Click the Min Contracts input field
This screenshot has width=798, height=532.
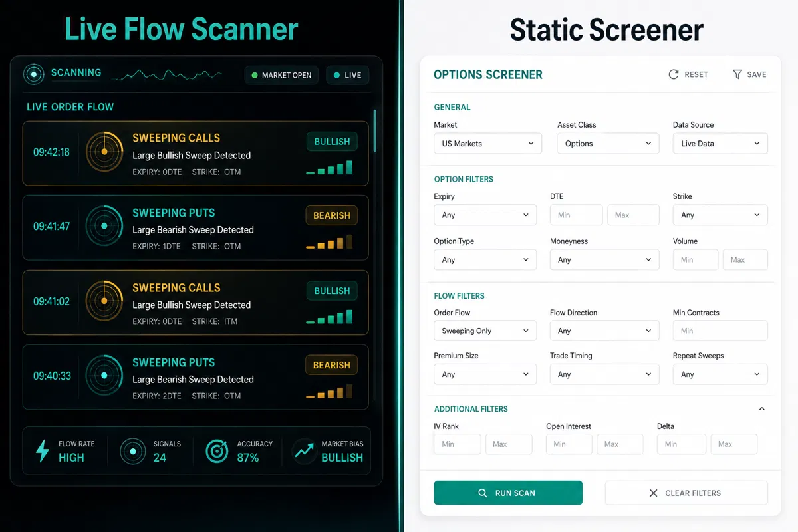[720, 331]
